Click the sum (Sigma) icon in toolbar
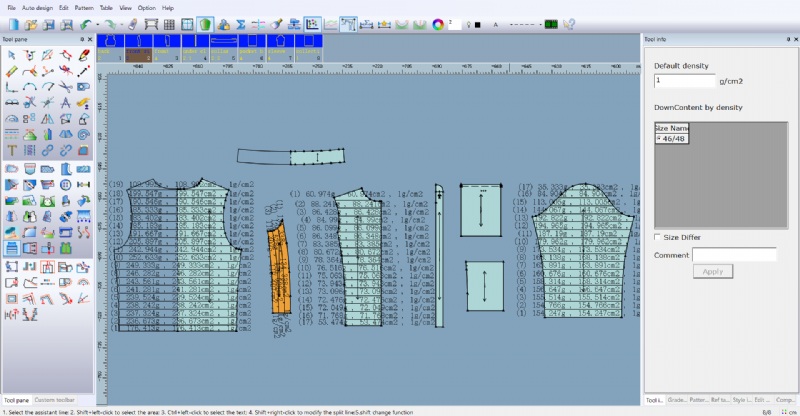This screenshot has width=800, height=416. click(x=240, y=23)
